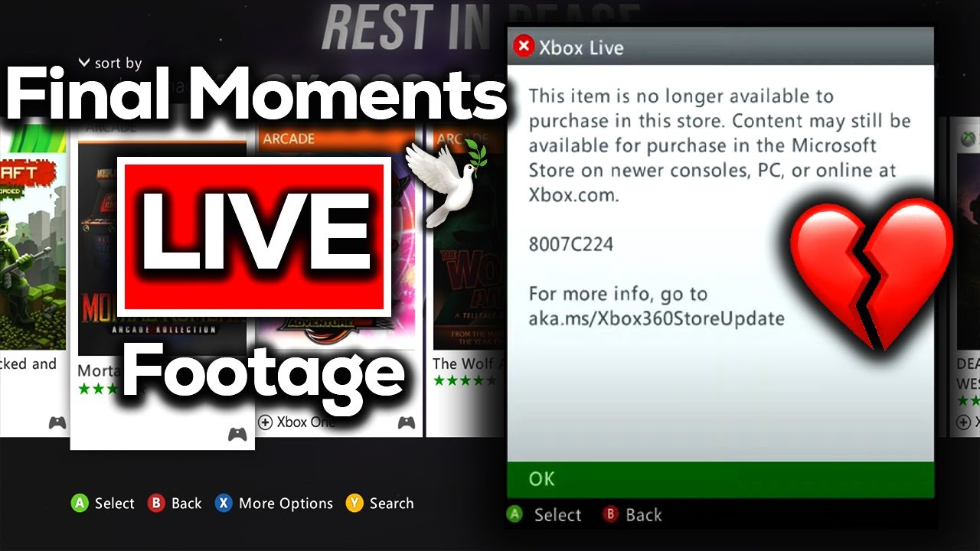980x551 pixels.
Task: Click the blue X More Options icon
Action: click(224, 503)
